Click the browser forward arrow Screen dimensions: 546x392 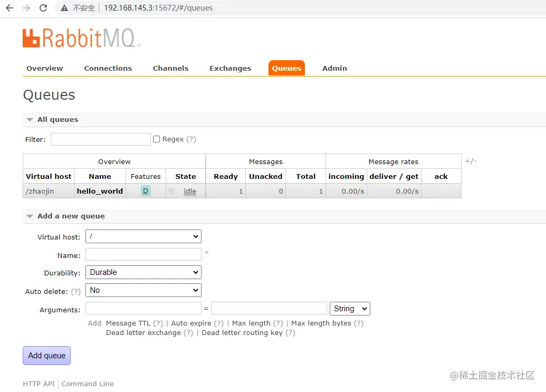coord(26,8)
